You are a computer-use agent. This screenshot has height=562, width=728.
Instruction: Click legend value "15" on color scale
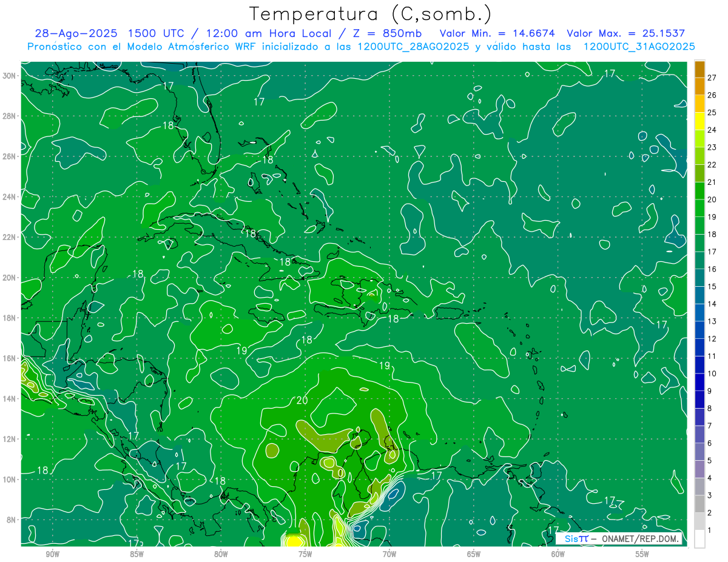pyautogui.click(x=712, y=286)
